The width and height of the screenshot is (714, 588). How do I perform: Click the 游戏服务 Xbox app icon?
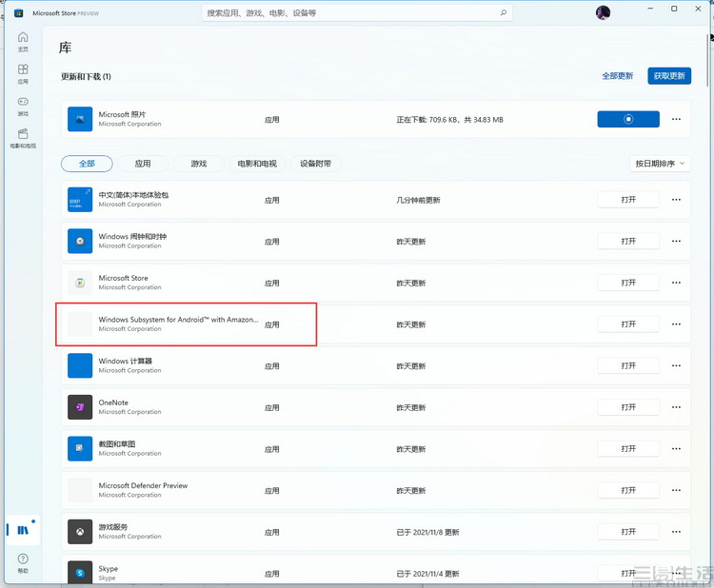pyautogui.click(x=80, y=532)
